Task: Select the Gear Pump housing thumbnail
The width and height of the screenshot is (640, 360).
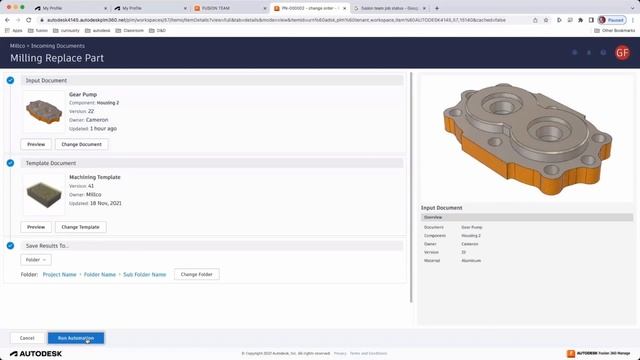Action: pyautogui.click(x=44, y=111)
